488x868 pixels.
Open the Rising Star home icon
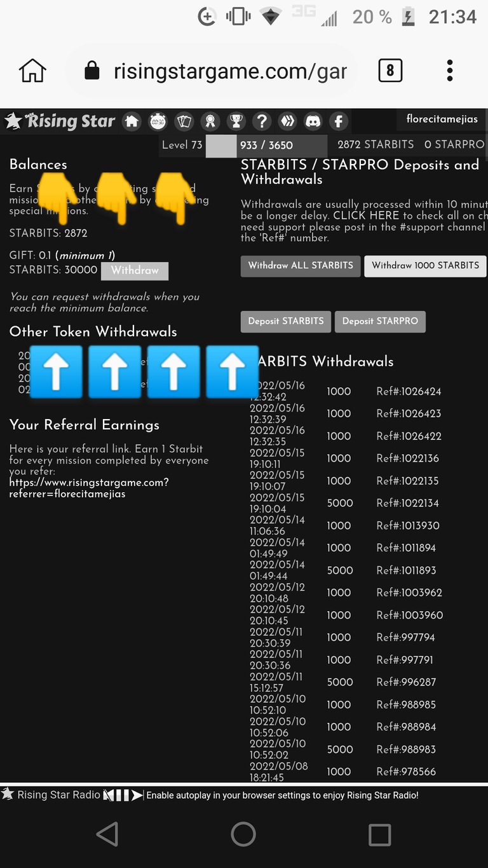(x=132, y=121)
